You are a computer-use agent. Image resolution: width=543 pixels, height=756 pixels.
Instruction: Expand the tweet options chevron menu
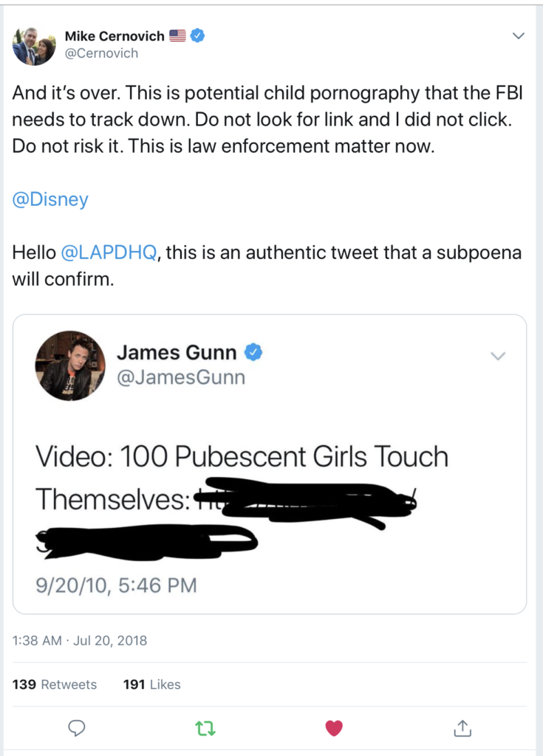click(519, 35)
